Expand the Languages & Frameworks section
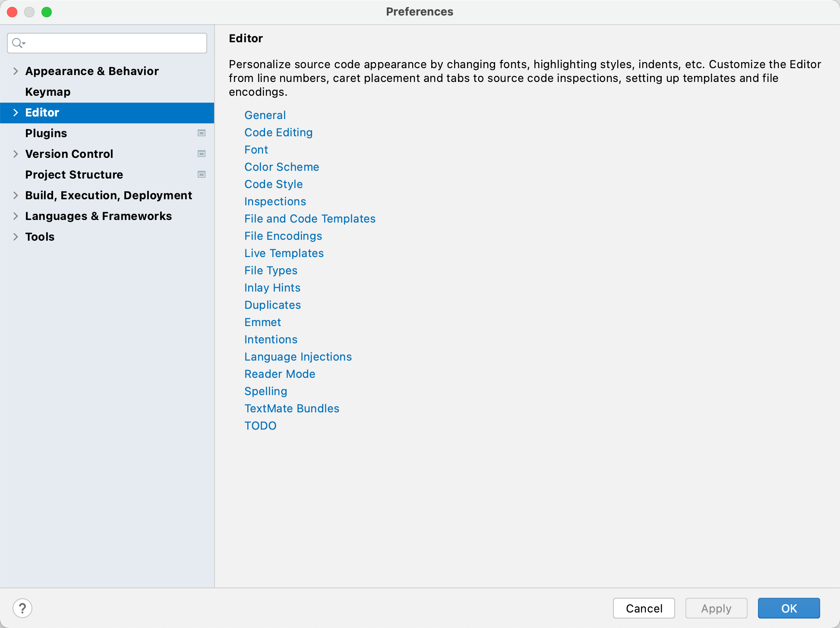This screenshot has height=628, width=840. (x=15, y=216)
